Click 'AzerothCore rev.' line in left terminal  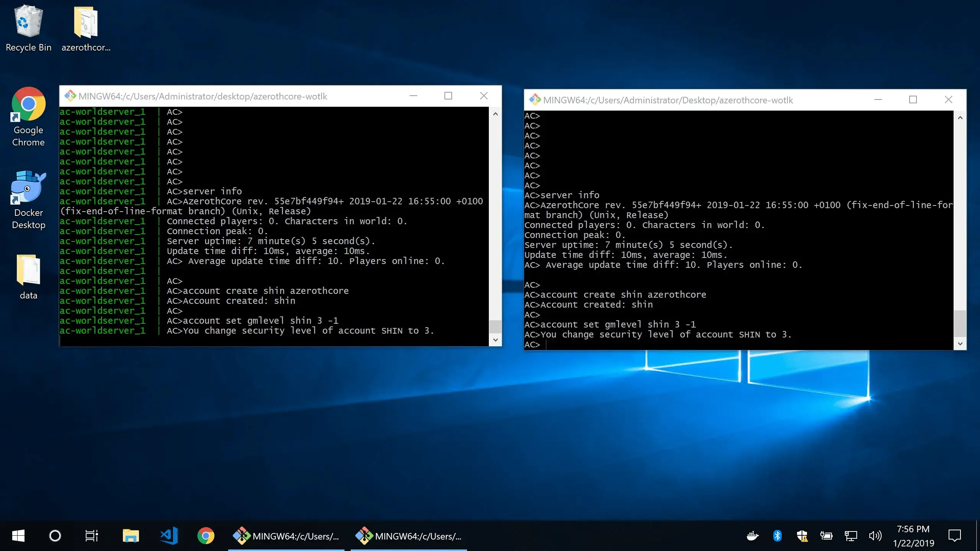[x=333, y=201]
